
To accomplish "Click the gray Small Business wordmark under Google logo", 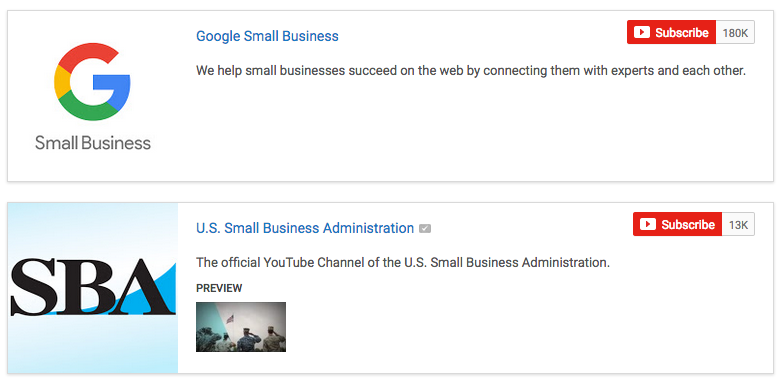I will coord(93,143).
